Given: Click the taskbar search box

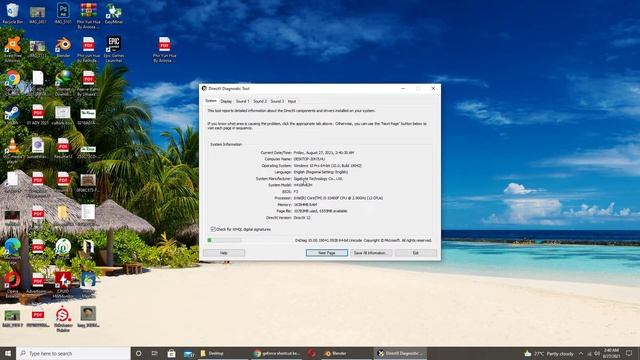Looking at the screenshot, I should click(73, 353).
